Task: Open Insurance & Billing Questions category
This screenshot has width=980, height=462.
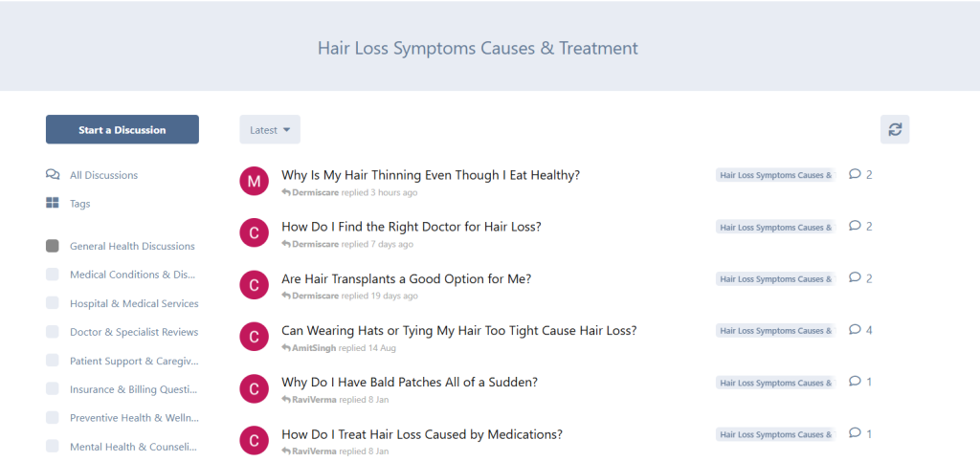Action: pyautogui.click(x=132, y=389)
